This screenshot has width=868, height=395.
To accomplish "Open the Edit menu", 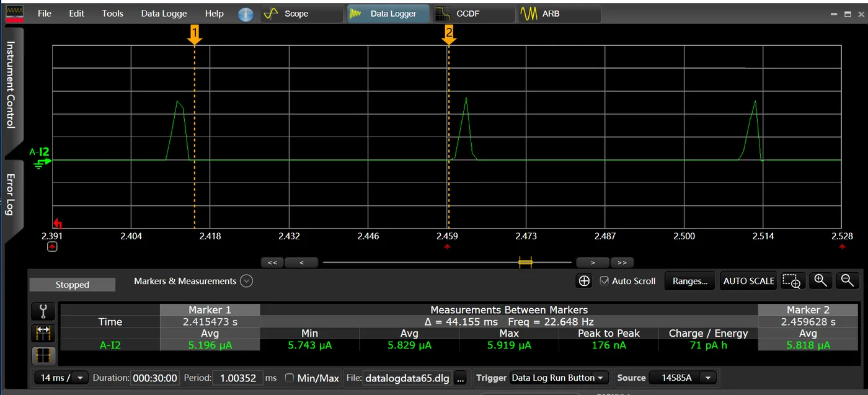I will (x=77, y=14).
